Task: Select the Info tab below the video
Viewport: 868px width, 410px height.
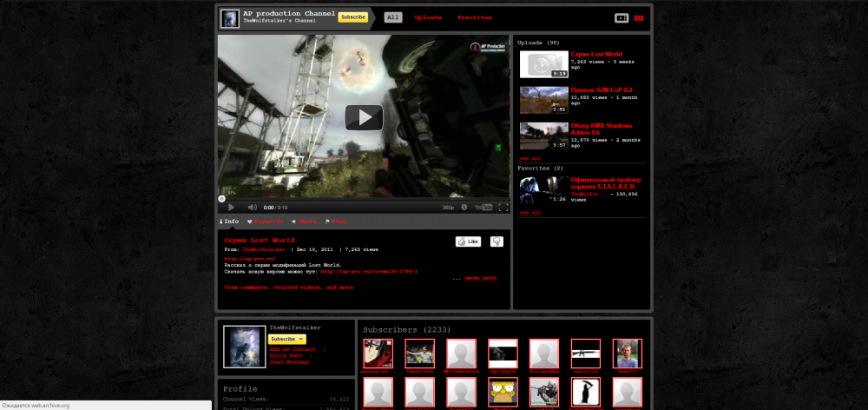Action: click(x=229, y=222)
